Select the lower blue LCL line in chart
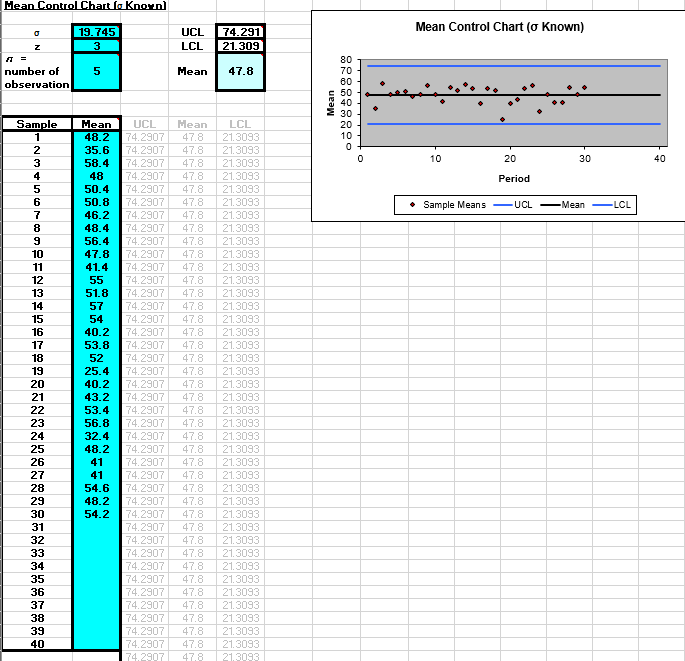The width and height of the screenshot is (685, 661). tap(514, 124)
